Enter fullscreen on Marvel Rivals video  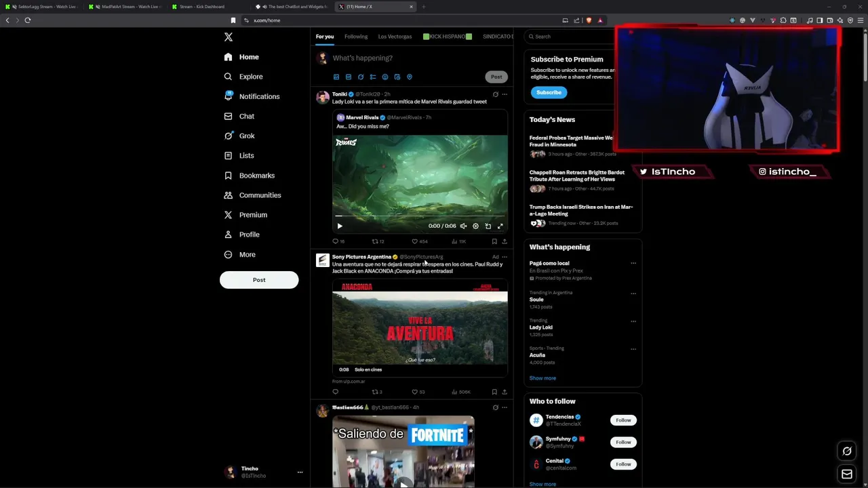(500, 226)
